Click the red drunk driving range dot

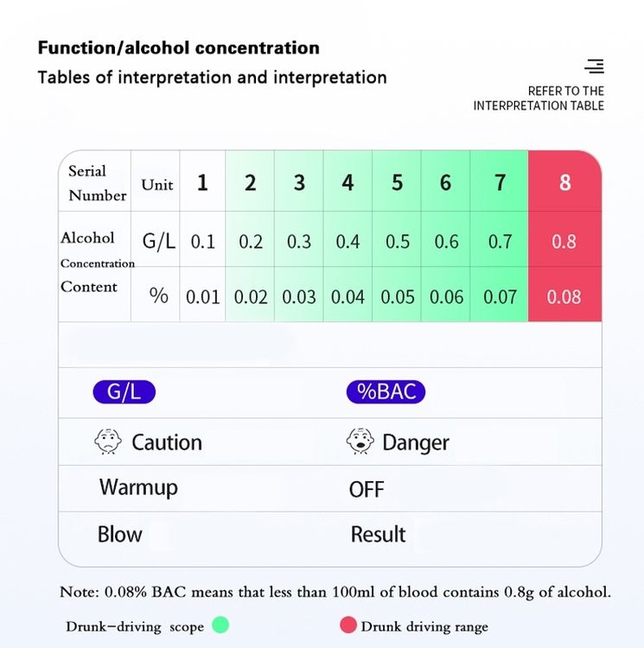(x=348, y=625)
